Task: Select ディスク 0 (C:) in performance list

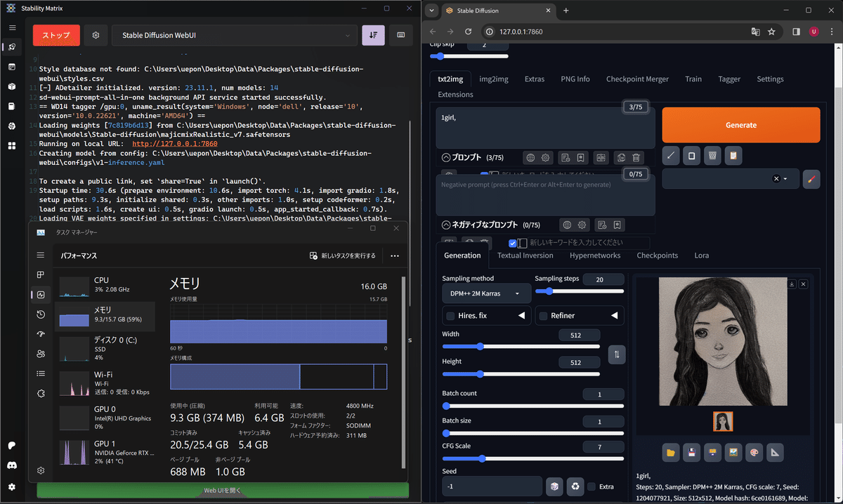Action: click(x=105, y=348)
